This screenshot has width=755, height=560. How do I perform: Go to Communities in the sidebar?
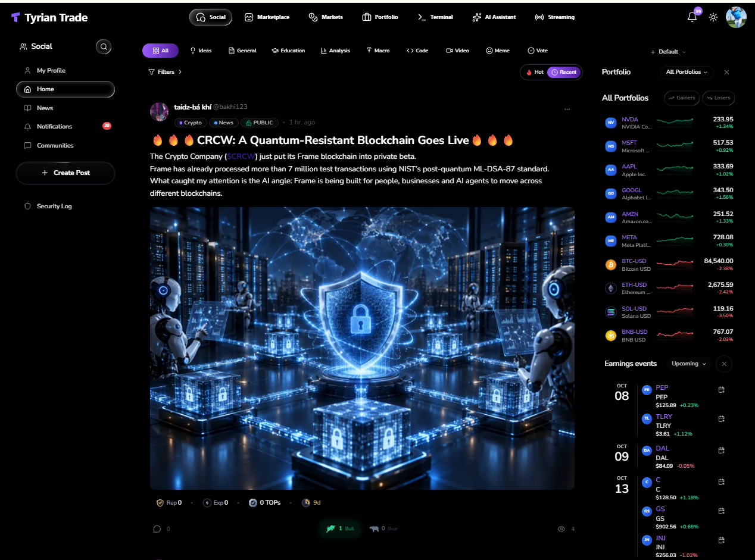tap(65, 145)
